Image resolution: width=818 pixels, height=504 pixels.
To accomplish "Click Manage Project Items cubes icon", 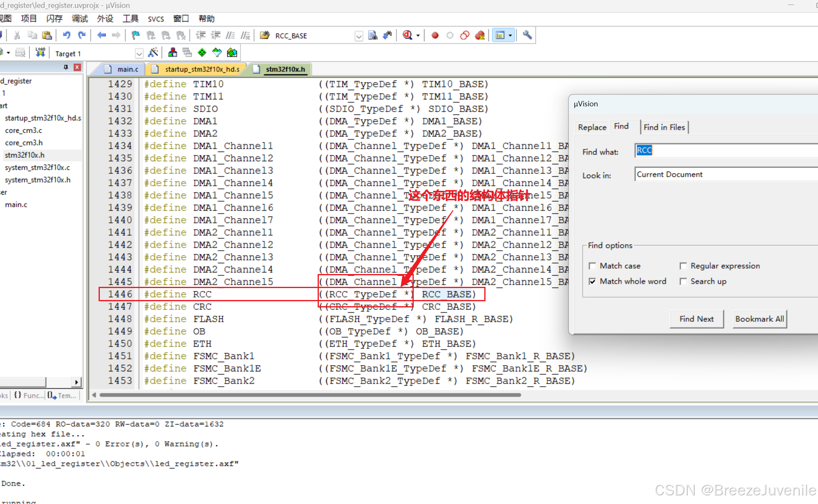I will (172, 53).
